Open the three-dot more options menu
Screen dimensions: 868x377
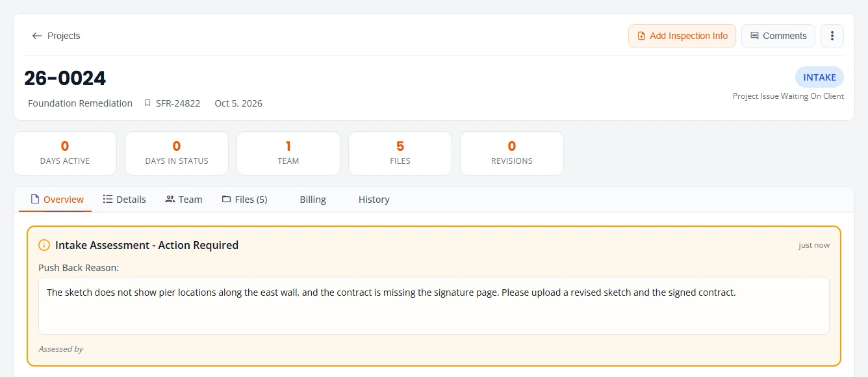832,36
